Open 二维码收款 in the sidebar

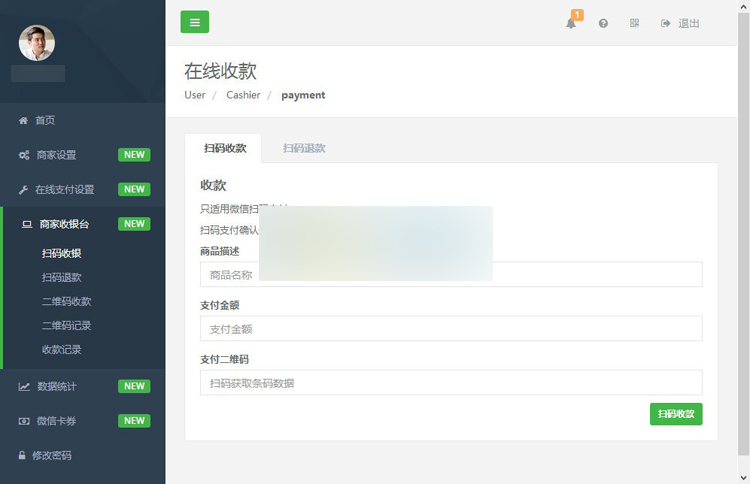point(66,301)
